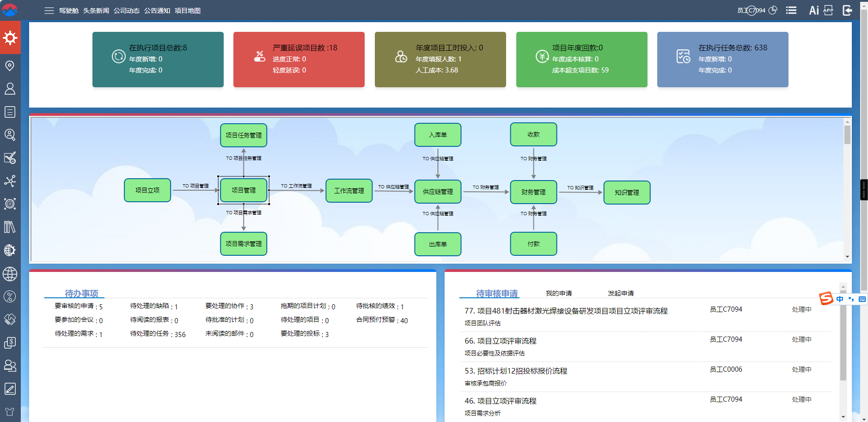This screenshot has height=422, width=868.
Task: Switch to the 发起申请 tab
Action: point(621,293)
